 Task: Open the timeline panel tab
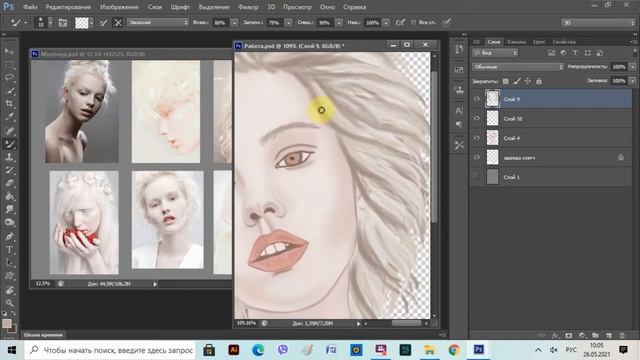click(x=43, y=335)
